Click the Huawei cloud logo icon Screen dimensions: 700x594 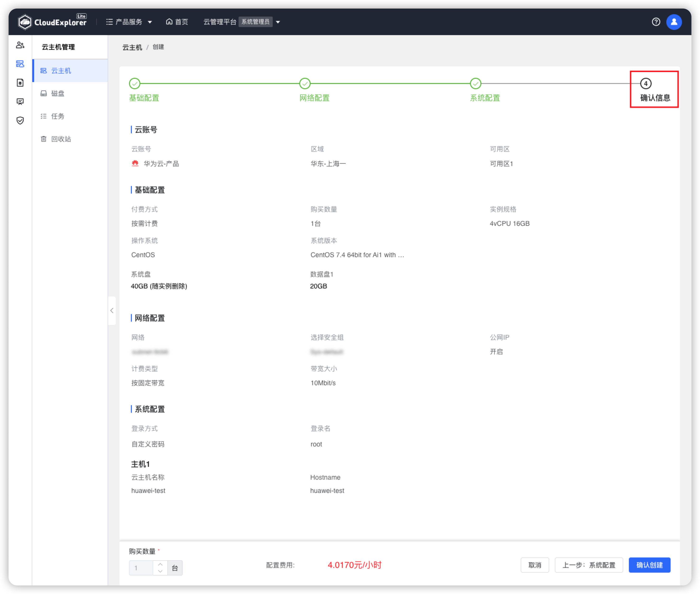135,164
